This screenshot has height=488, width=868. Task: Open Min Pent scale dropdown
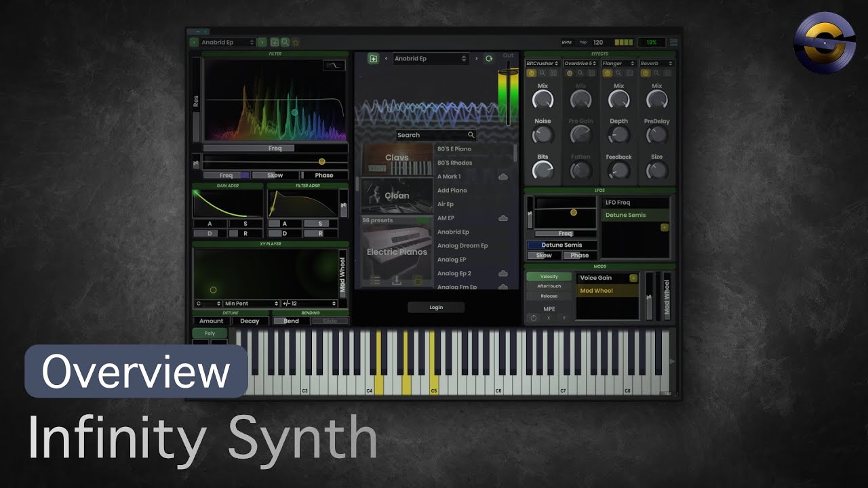(252, 304)
